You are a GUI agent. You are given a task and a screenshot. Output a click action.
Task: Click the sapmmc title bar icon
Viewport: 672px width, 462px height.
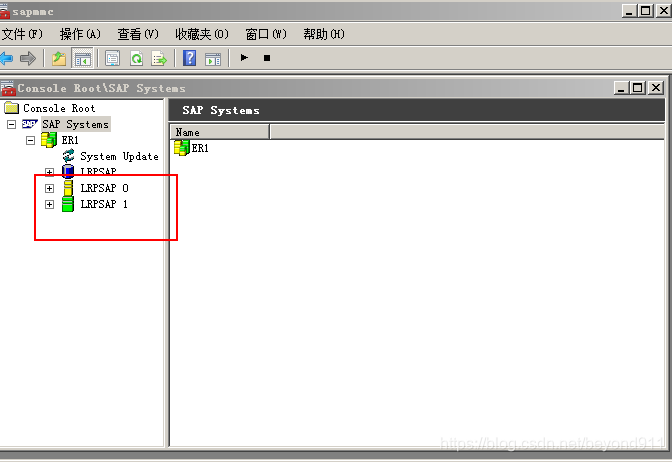point(5,12)
